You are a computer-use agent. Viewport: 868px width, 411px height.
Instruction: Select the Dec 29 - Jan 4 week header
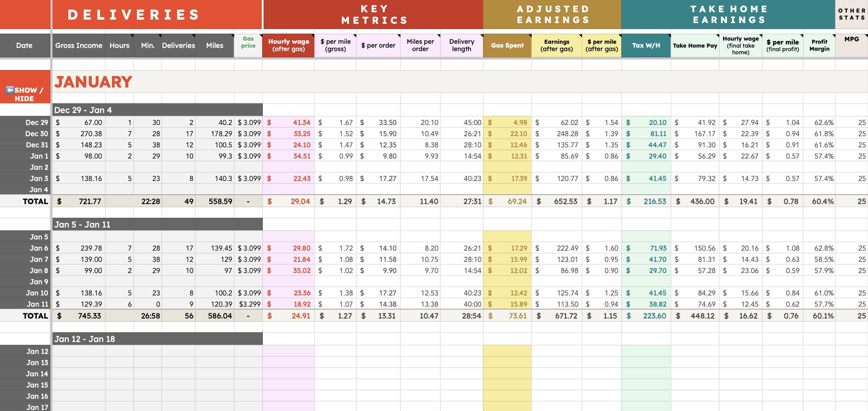tap(157, 110)
